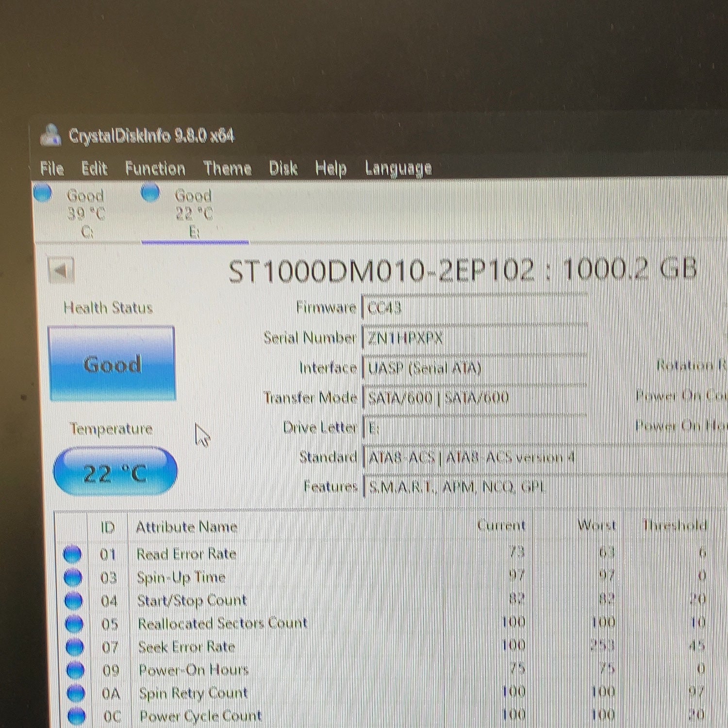Screen dimensions: 728x728
Task: Open the File menu
Action: coord(52,168)
